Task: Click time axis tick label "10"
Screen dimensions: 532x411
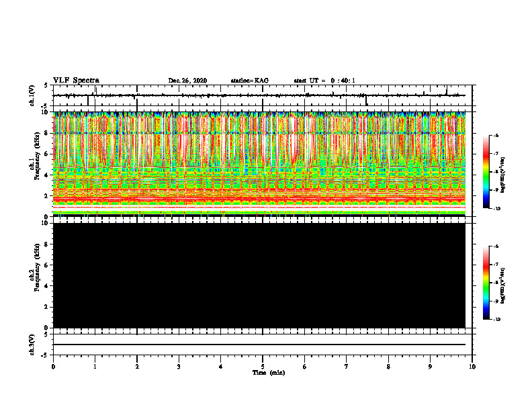Action: tap(472, 367)
